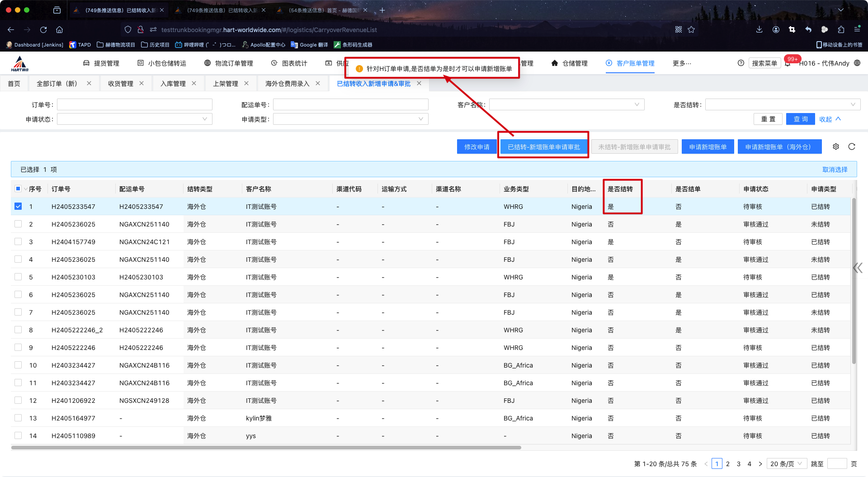Toggle the select-all header checkbox
This screenshot has width=868, height=477.
pos(18,189)
